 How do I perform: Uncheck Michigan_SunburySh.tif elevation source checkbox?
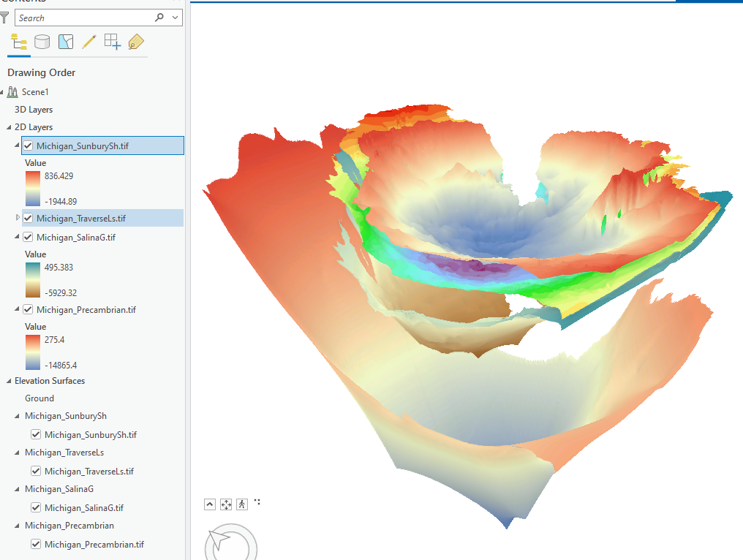pyautogui.click(x=36, y=434)
